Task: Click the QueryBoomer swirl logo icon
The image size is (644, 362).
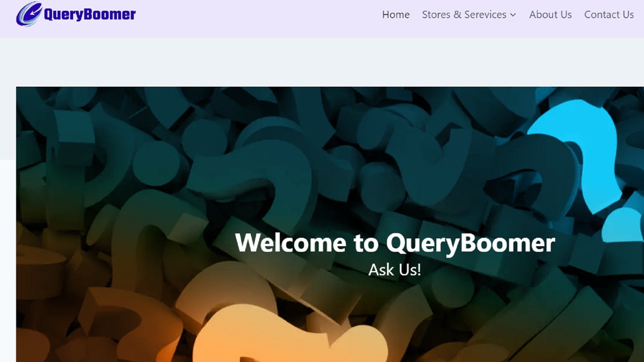Action: click(29, 14)
